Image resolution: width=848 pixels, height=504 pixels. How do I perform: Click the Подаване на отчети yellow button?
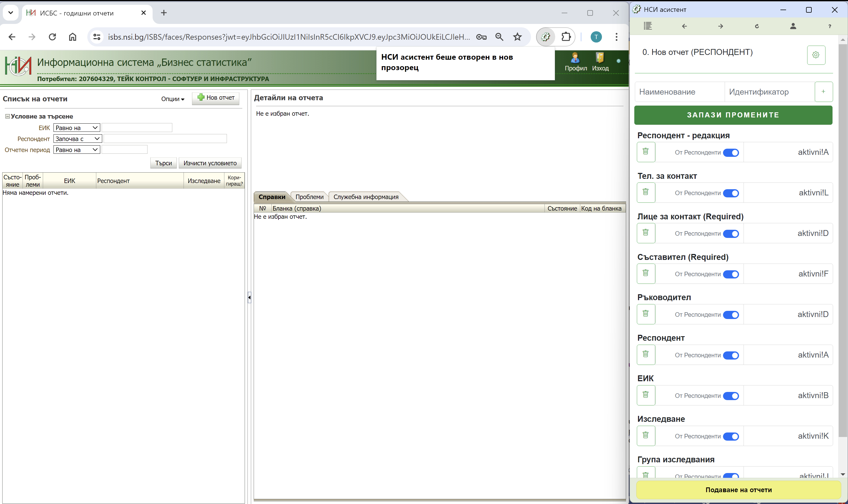(x=738, y=490)
